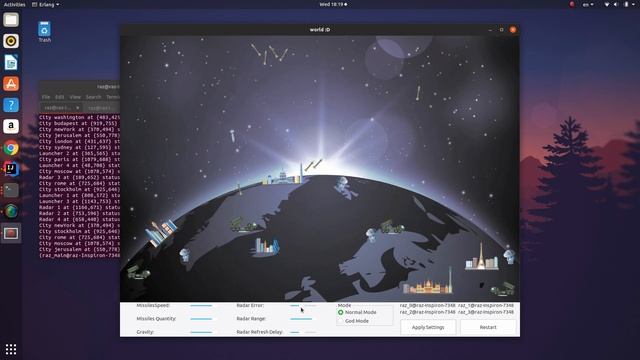Click the world ID window title bar
The height and width of the screenshot is (360, 640).
(320, 30)
